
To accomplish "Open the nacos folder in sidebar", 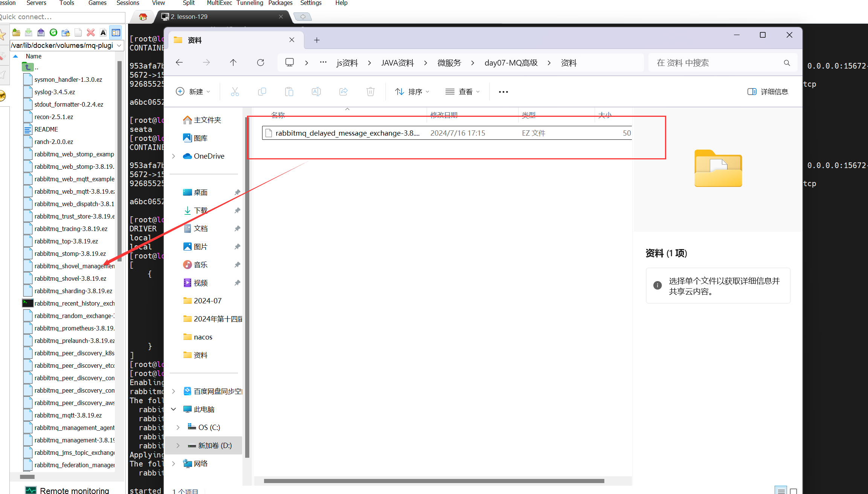I will (198, 337).
